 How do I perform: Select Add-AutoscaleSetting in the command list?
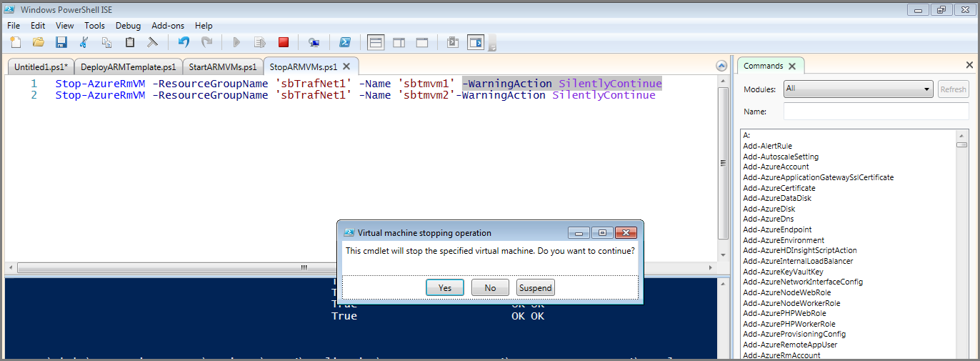click(x=781, y=157)
